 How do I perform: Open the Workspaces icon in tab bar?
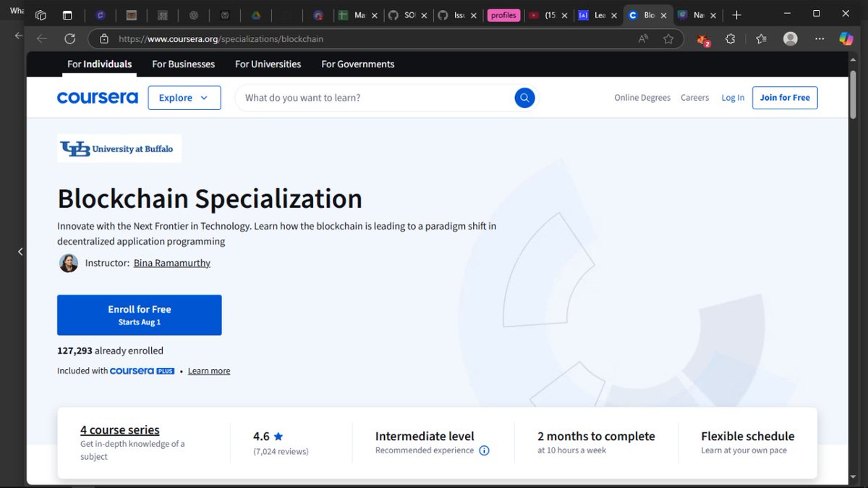(x=41, y=15)
